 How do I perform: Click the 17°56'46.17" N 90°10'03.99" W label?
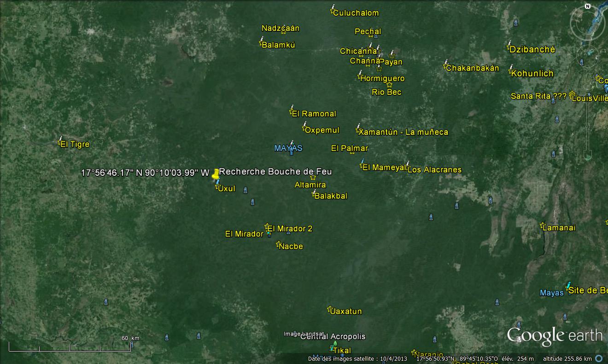[x=145, y=173]
